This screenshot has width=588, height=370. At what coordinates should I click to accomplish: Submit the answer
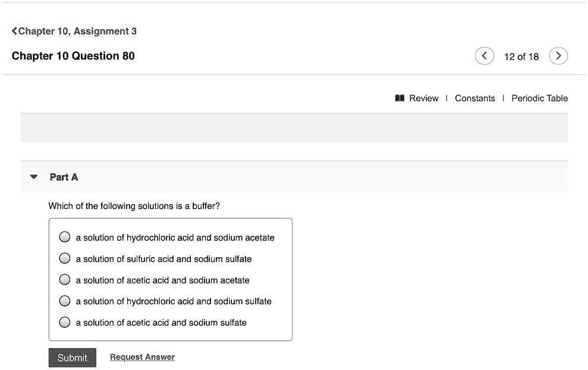(73, 358)
